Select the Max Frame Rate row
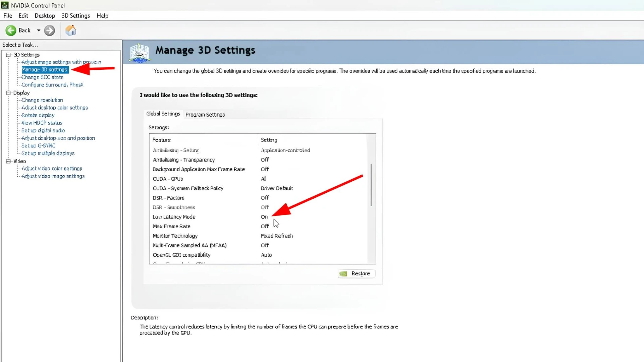 click(x=258, y=226)
